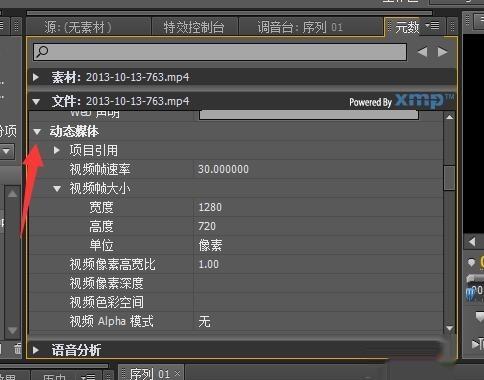484x380 pixels.
Task: Expand the 素材 2013-10-13-763.mp4 section
Action: pos(36,77)
